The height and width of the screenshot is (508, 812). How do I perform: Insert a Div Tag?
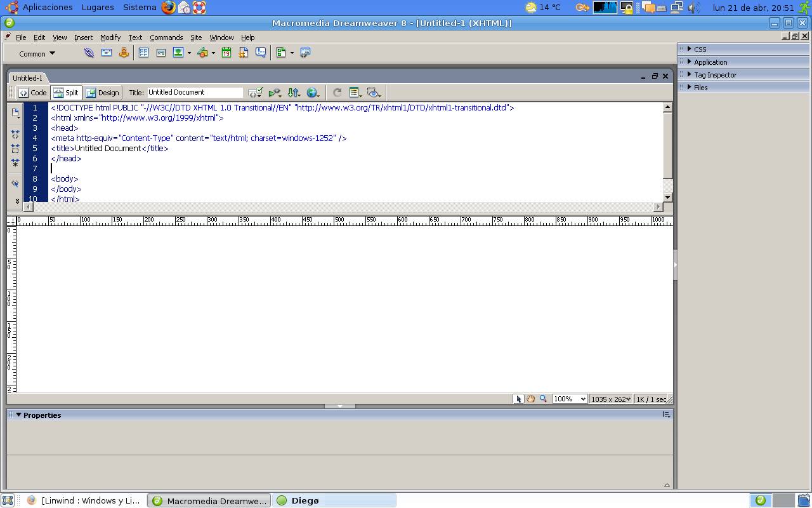coord(161,53)
